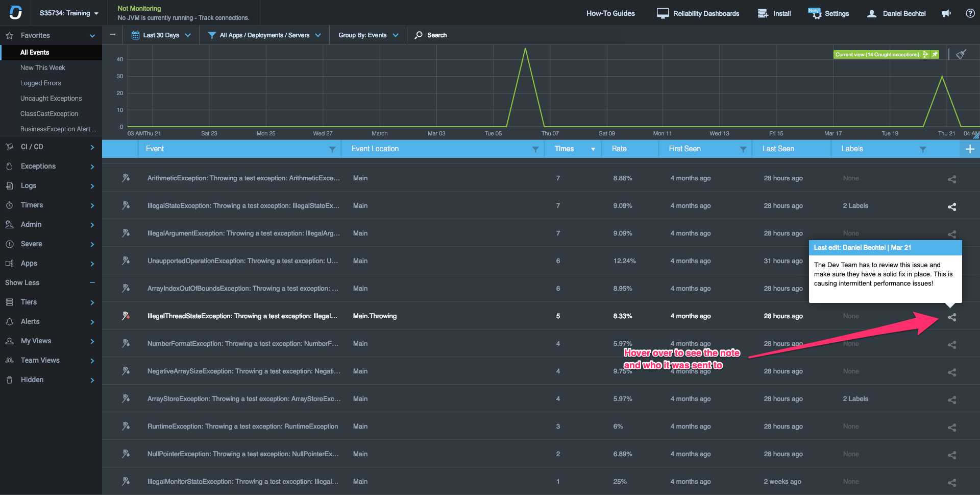Click the share icon for ArrayStoreException row

tap(952, 400)
